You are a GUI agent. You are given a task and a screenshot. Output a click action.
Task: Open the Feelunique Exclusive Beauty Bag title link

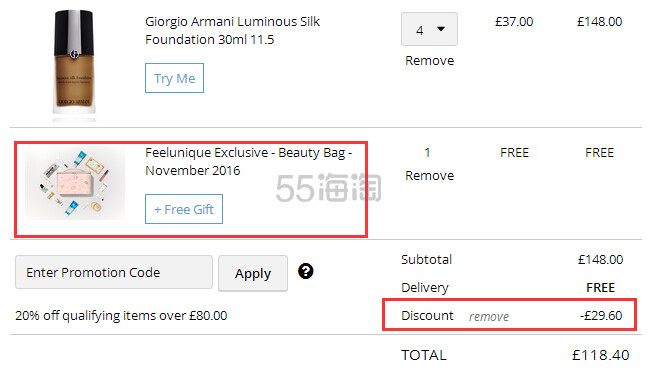[248, 161]
